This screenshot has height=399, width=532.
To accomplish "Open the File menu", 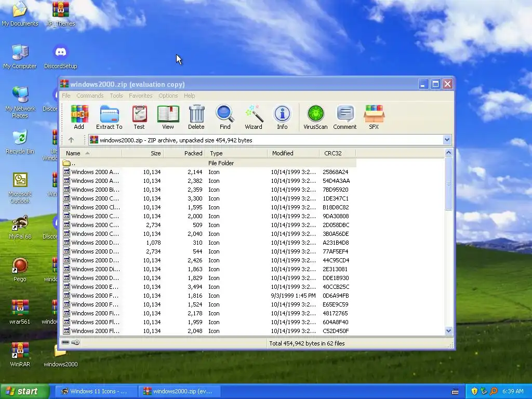I will (x=66, y=96).
